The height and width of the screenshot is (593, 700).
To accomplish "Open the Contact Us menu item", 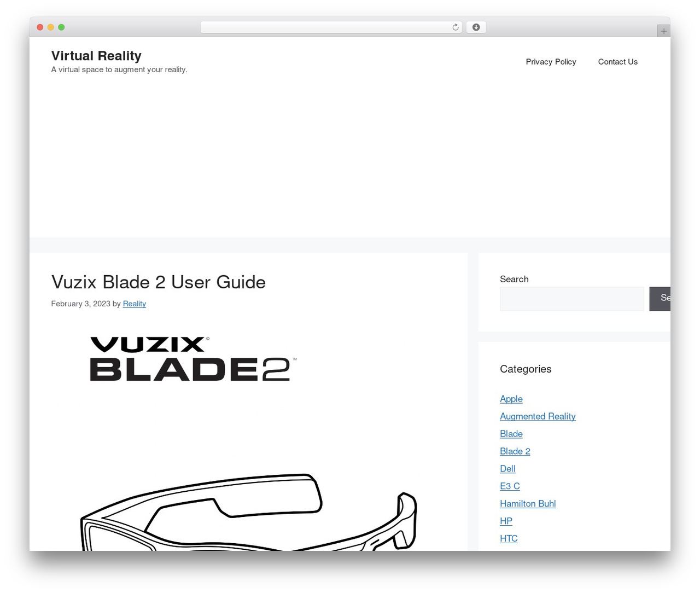I will click(617, 62).
